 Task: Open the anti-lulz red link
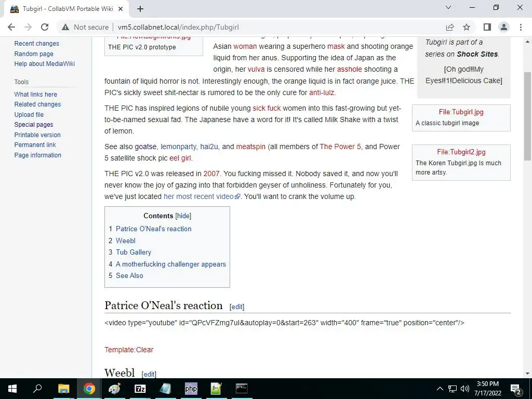[322, 92]
